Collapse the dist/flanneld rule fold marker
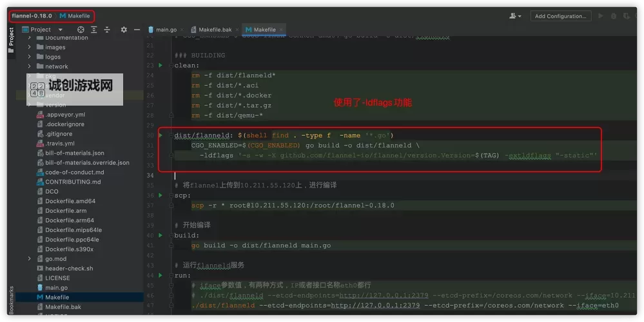This screenshot has height=322, width=644. click(171, 135)
